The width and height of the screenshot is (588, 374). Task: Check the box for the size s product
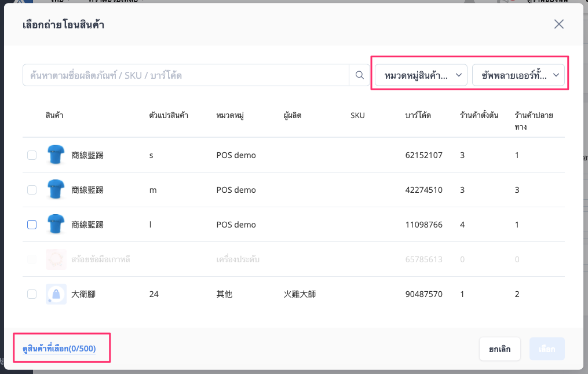coord(32,155)
